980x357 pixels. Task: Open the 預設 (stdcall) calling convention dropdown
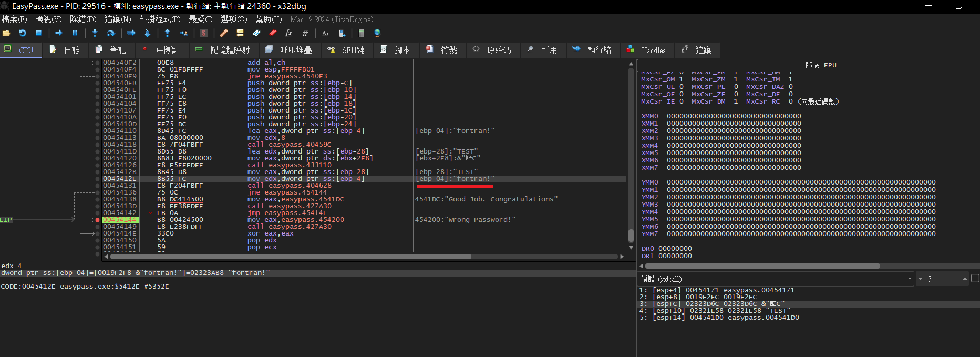[x=776, y=279]
